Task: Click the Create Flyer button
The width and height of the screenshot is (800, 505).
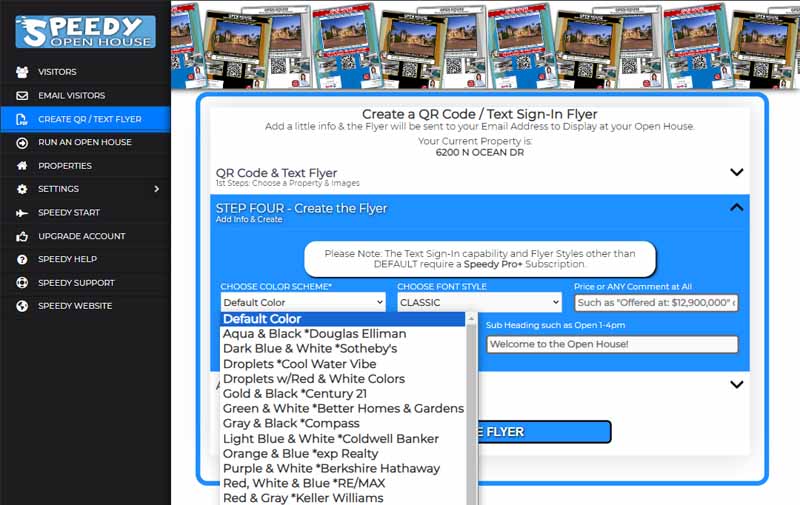Action: 544,432
